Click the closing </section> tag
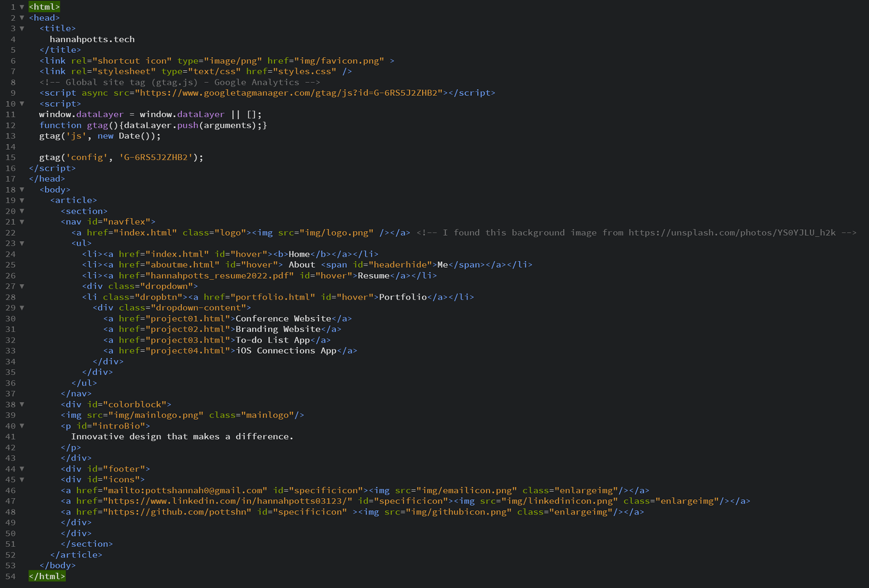 click(87, 544)
